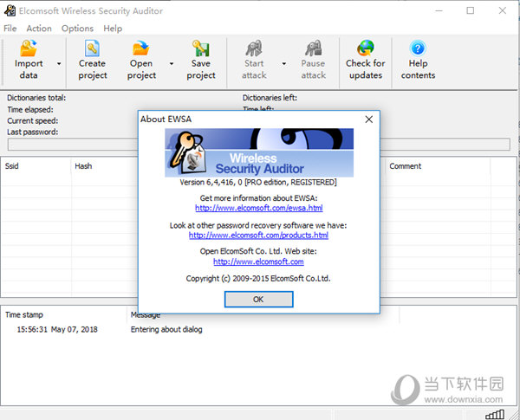Image resolution: width=520 pixels, height=420 pixels.
Task: Expand the Open project dropdown arrow
Action: point(172,63)
